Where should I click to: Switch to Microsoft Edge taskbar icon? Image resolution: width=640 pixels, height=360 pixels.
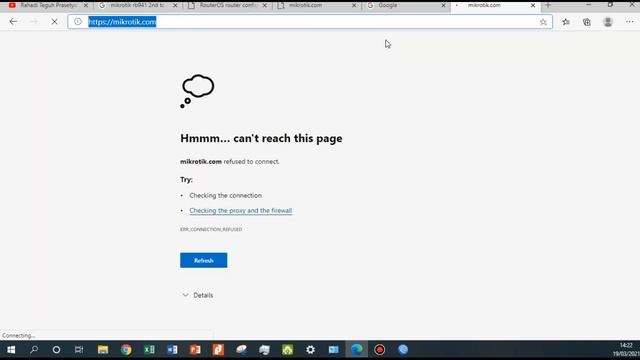[357, 350]
